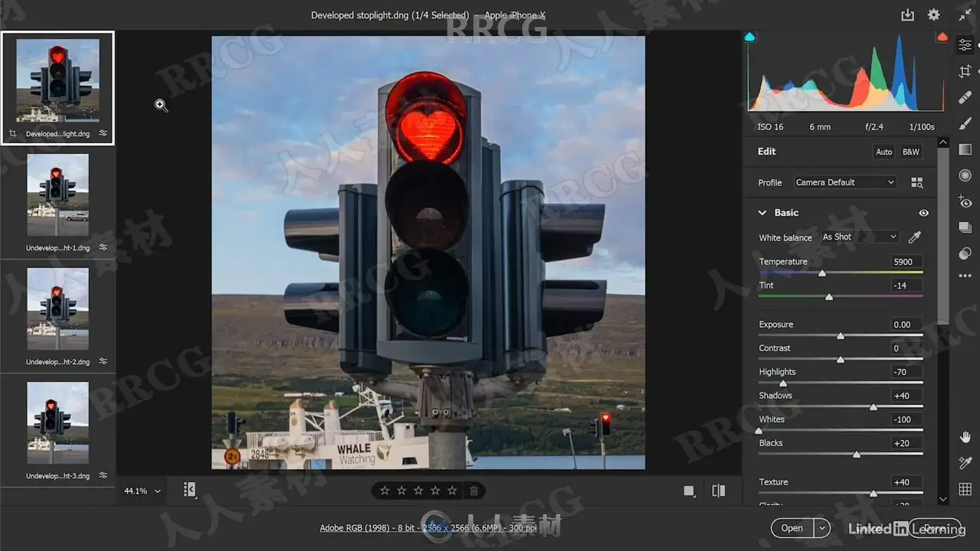This screenshot has width=980, height=551.
Task: Toggle default settings preview icon
Action: [x=689, y=491]
